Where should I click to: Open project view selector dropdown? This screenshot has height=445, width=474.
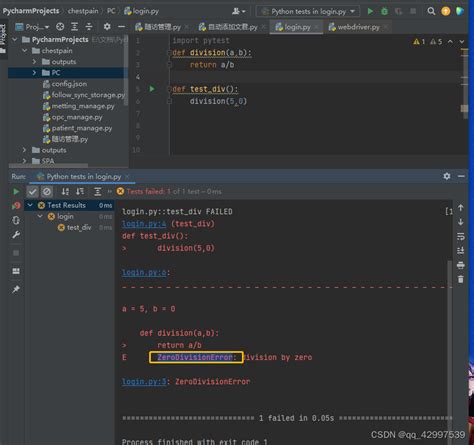32,27
